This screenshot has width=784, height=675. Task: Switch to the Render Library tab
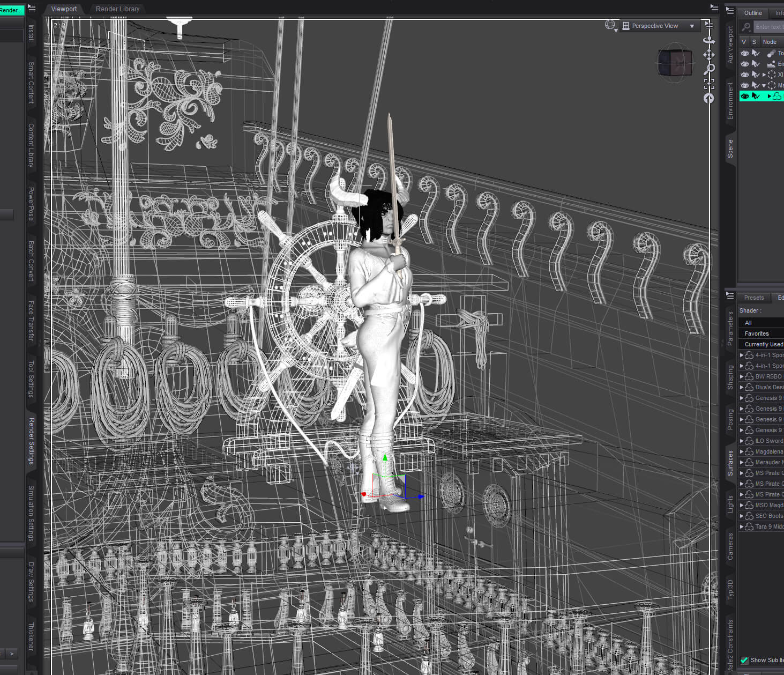tap(117, 9)
